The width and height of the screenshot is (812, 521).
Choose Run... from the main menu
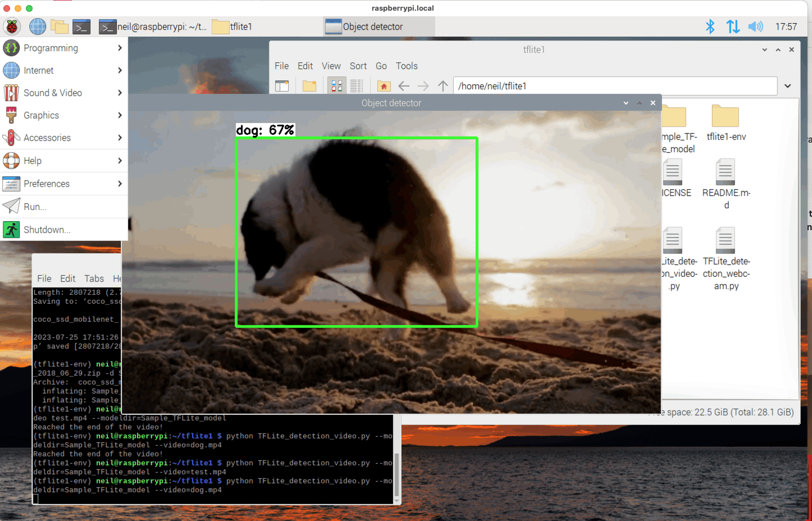click(35, 207)
